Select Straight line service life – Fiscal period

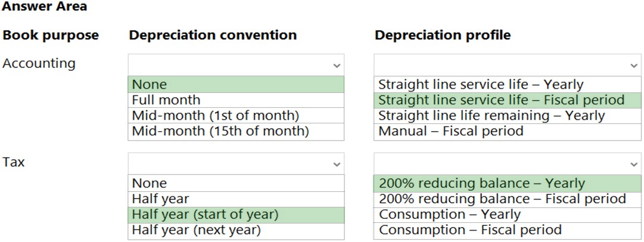[507, 100]
